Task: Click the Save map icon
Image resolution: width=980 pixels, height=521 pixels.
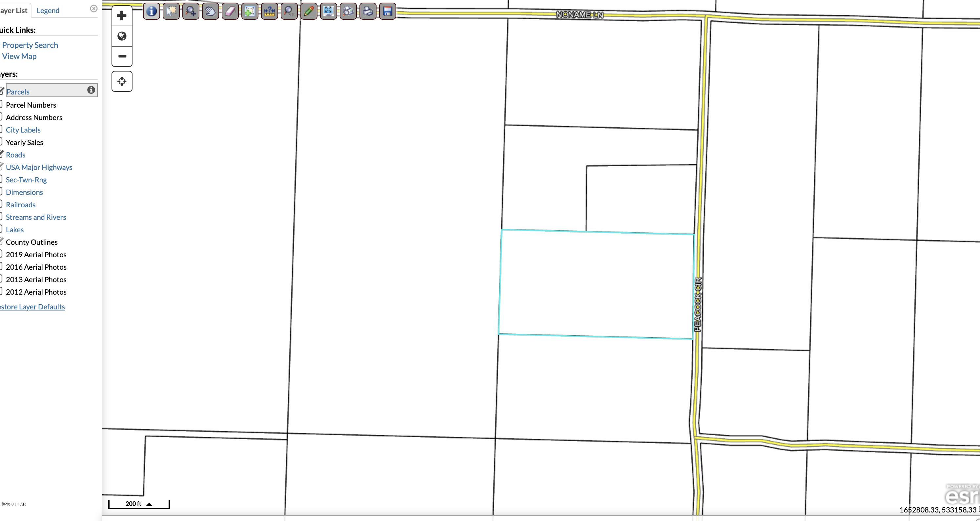Action: (x=387, y=11)
